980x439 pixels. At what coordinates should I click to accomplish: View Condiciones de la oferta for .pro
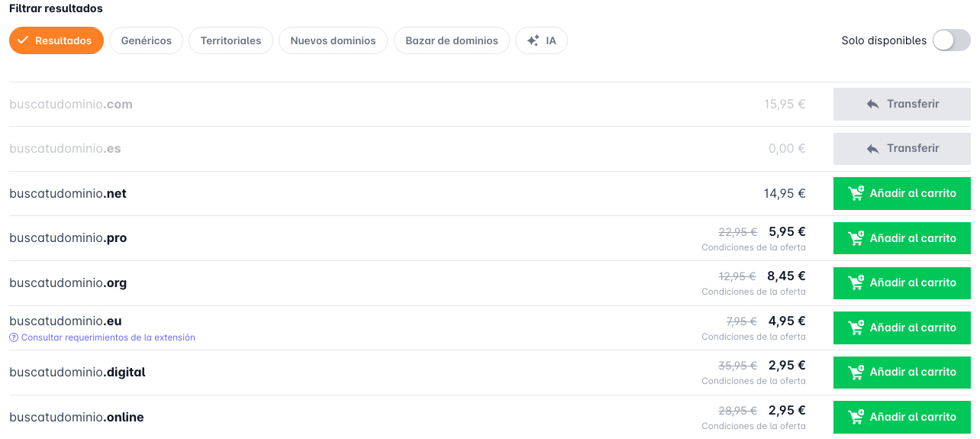click(753, 247)
